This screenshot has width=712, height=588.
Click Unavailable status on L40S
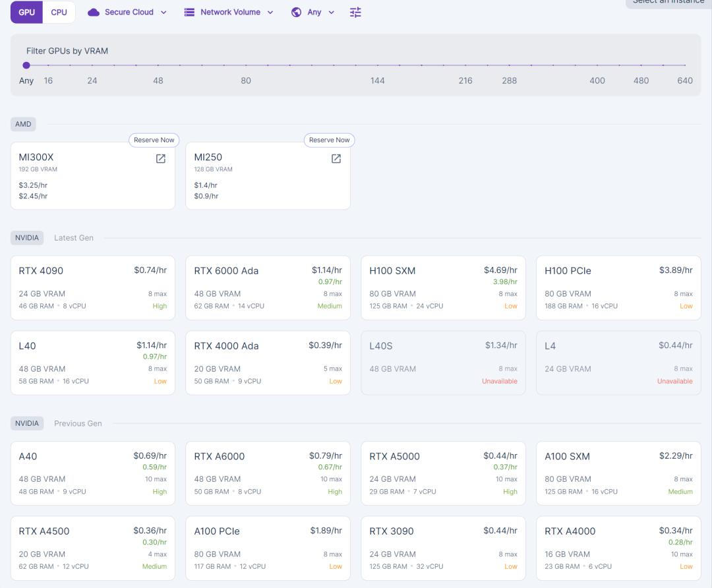pos(500,381)
